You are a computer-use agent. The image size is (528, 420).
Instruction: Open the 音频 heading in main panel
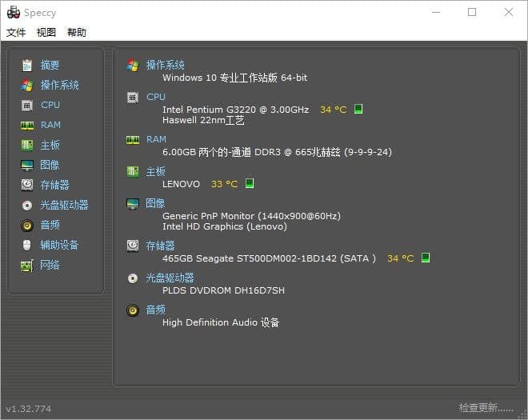pos(155,310)
